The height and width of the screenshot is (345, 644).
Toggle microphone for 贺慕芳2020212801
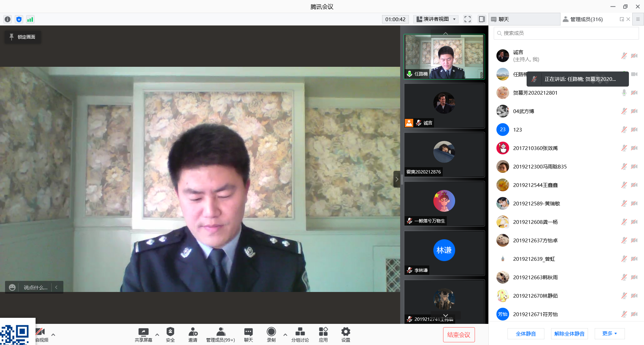624,93
